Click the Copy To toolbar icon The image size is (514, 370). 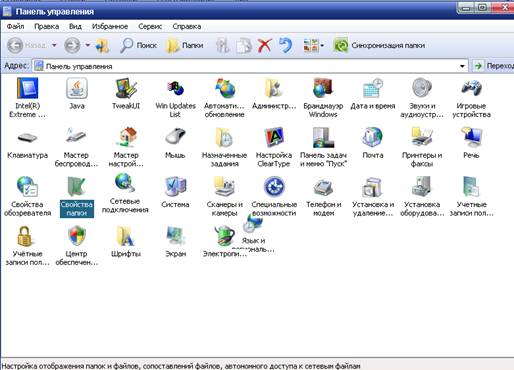pos(244,45)
